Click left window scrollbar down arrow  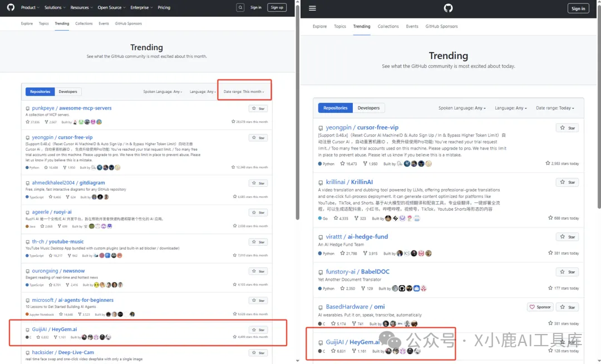pyautogui.click(x=297, y=361)
